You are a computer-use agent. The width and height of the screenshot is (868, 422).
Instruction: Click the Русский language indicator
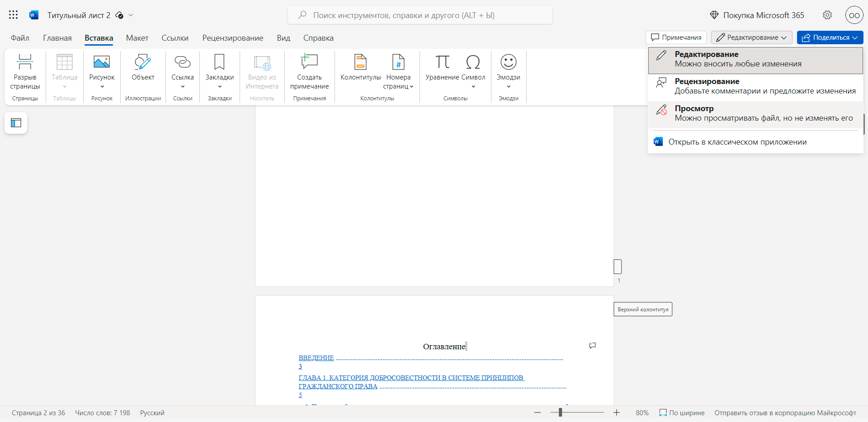(152, 413)
